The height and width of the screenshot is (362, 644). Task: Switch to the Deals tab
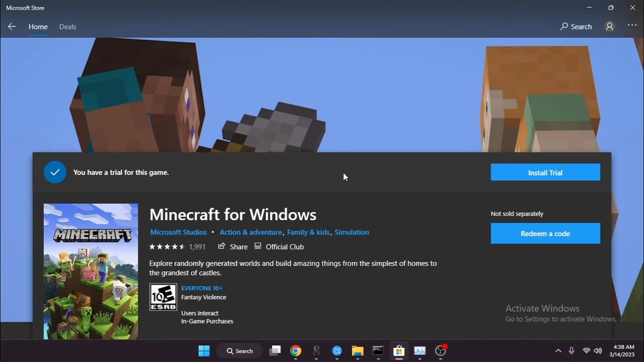(x=67, y=27)
